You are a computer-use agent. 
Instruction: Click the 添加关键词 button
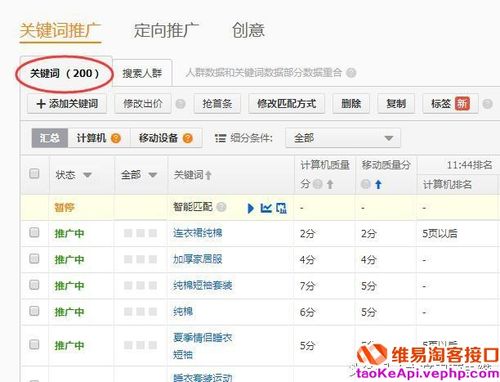click(67, 104)
